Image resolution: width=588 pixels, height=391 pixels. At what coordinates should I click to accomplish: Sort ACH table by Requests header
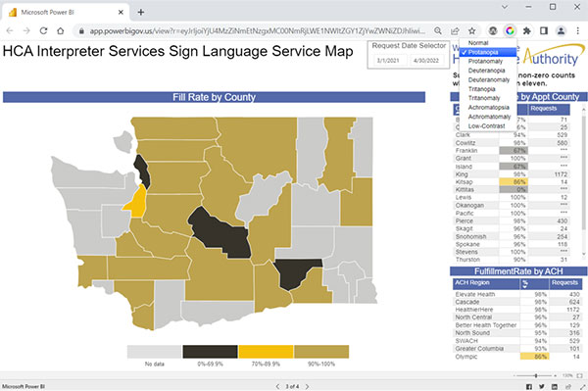(x=564, y=283)
